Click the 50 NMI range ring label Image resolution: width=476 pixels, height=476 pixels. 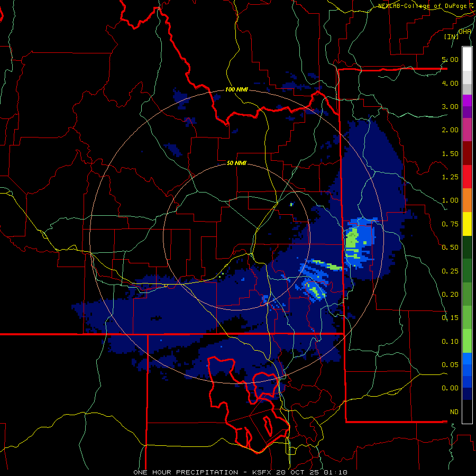tap(236, 163)
